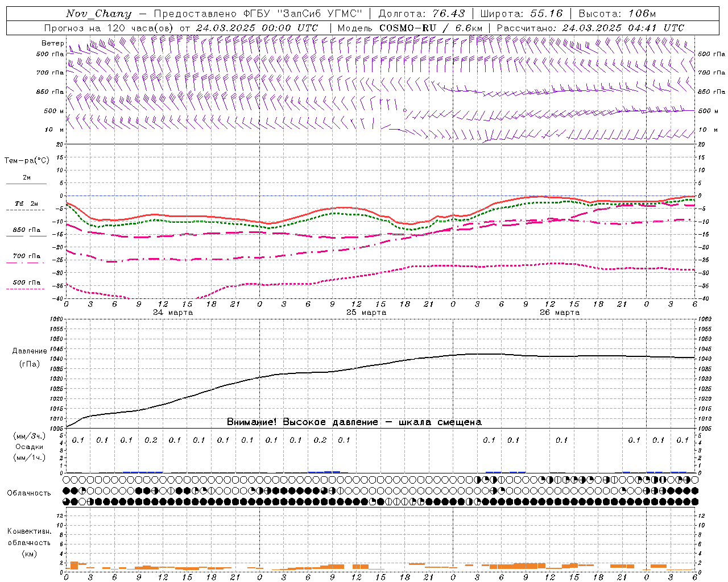Click the 'Высота: 106м' header field
728x582 pixels.
pos(617,14)
